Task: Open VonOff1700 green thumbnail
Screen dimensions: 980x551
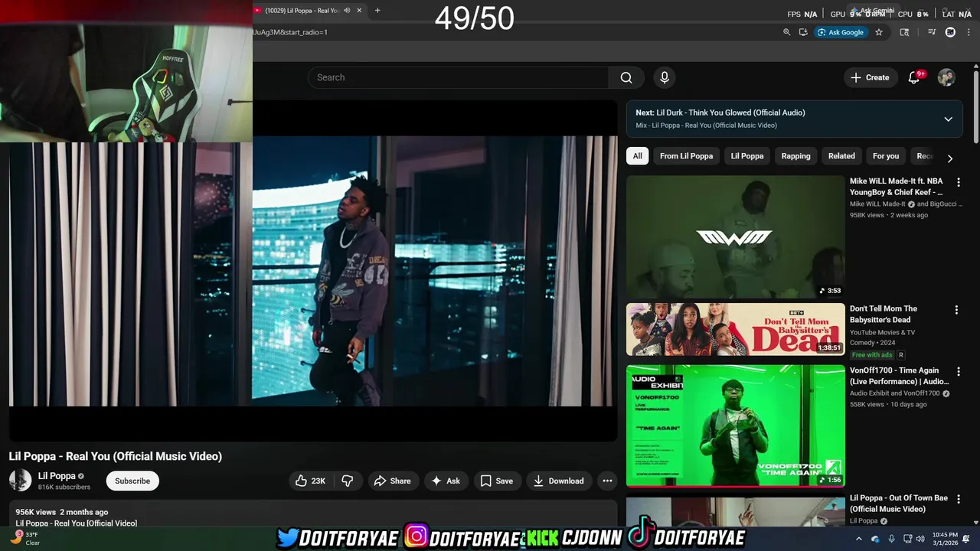Action: pos(736,425)
